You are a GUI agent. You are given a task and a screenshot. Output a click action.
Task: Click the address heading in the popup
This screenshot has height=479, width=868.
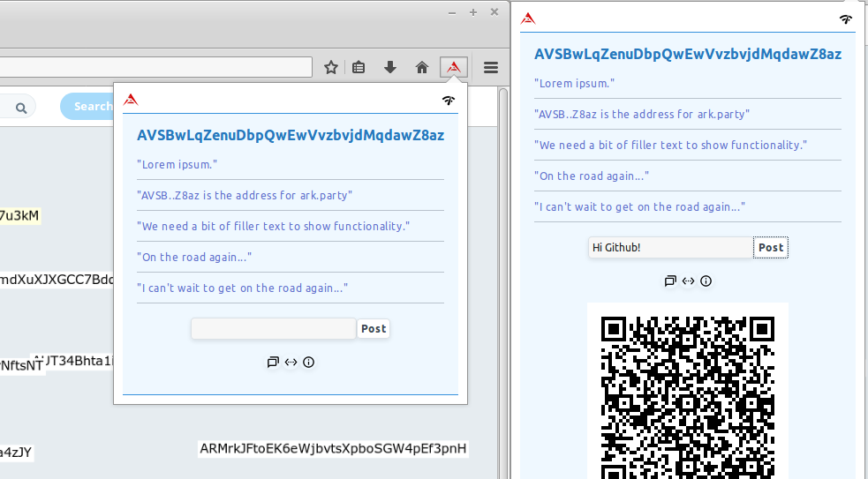click(x=291, y=136)
